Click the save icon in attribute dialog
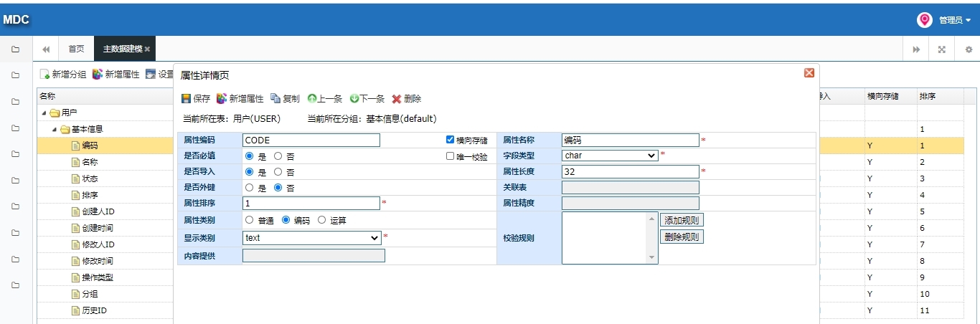Screen dimensions: 980x324 point(186,99)
